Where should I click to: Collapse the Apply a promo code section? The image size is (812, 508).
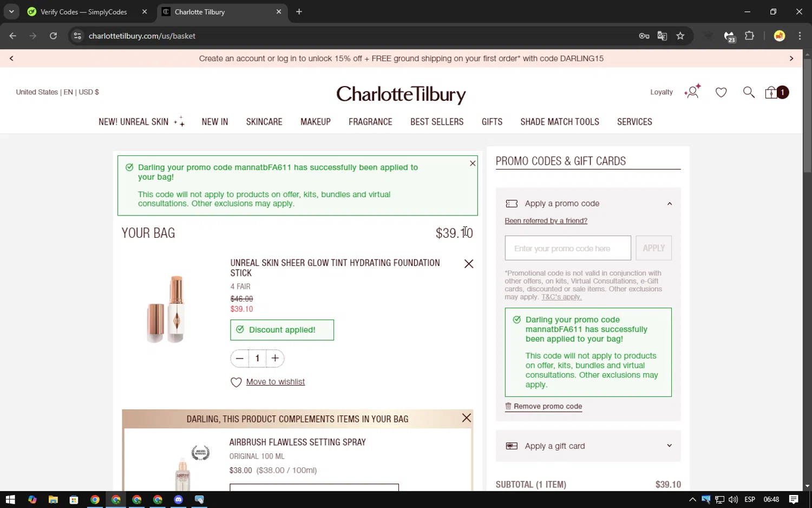(670, 204)
